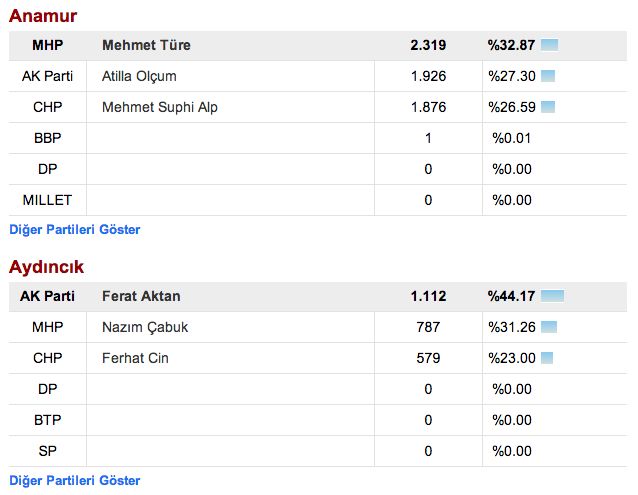This screenshot has width=638, height=495.
Task: Click the vote count 1.876
Action: (x=428, y=107)
